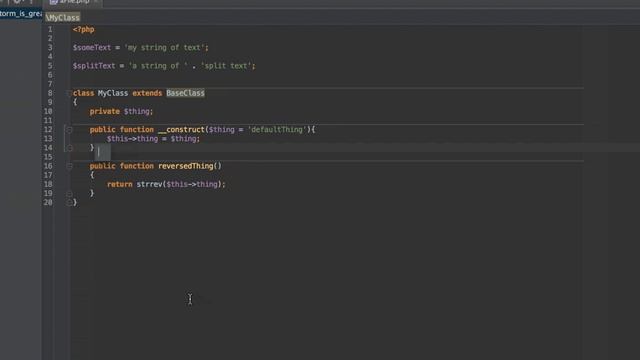
Task: Click the string 'a string of '
Action: [158, 66]
